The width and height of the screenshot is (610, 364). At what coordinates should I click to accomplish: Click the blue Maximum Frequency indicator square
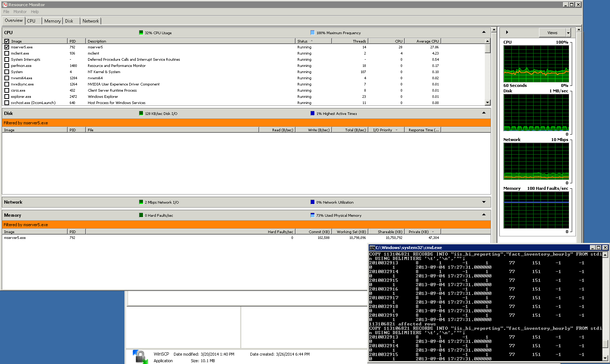pos(312,33)
